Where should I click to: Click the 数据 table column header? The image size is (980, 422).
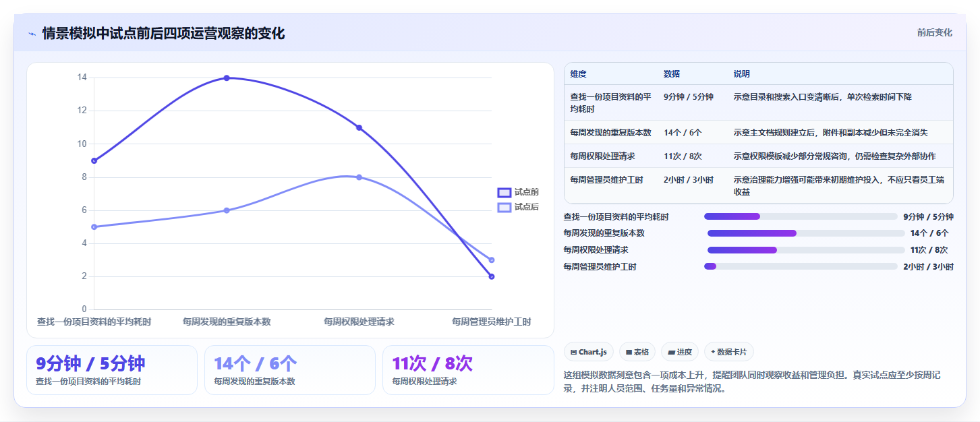click(x=672, y=74)
